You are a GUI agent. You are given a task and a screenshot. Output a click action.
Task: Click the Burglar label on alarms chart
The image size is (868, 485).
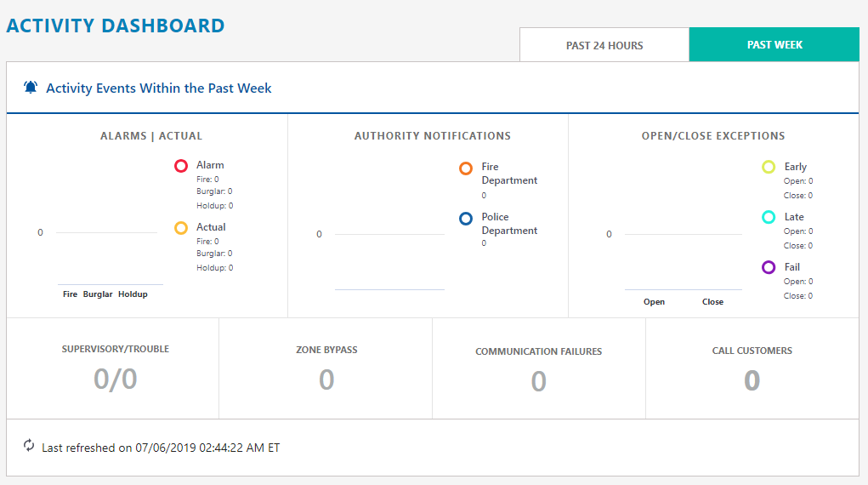click(x=98, y=294)
